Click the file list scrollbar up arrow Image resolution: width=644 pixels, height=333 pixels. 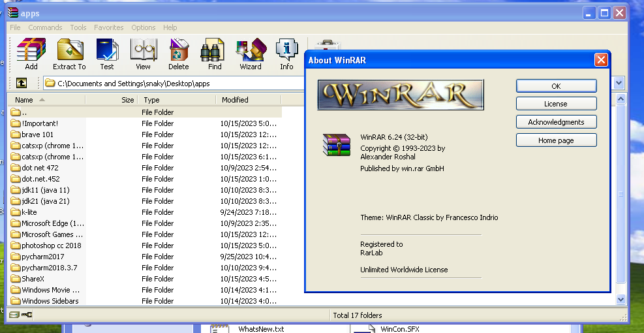click(x=621, y=99)
